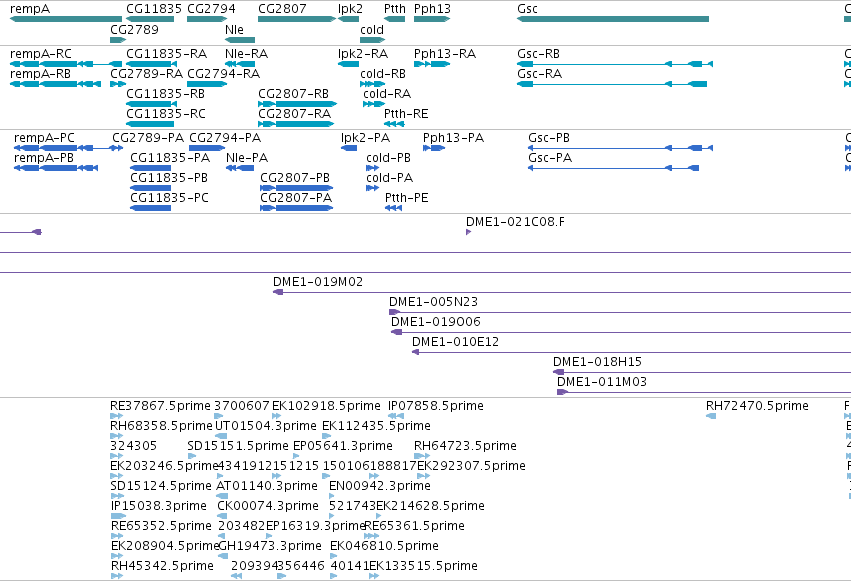Select the cold-RA transcript
Screen dimensions: 851x581
[374, 104]
